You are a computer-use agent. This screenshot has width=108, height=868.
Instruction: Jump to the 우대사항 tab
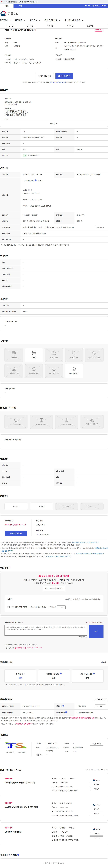[x=50, y=26]
